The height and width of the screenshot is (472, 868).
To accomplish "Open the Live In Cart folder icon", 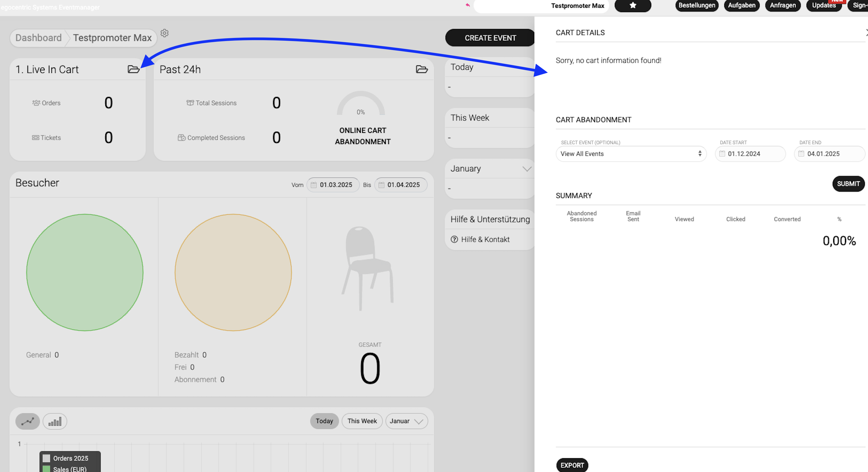I will pos(133,69).
